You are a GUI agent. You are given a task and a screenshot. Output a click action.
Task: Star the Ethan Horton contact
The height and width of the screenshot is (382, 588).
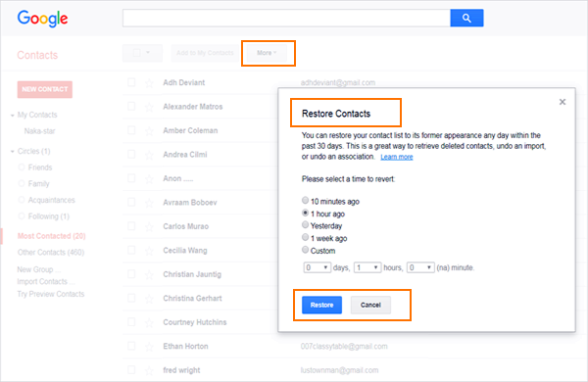tap(149, 347)
